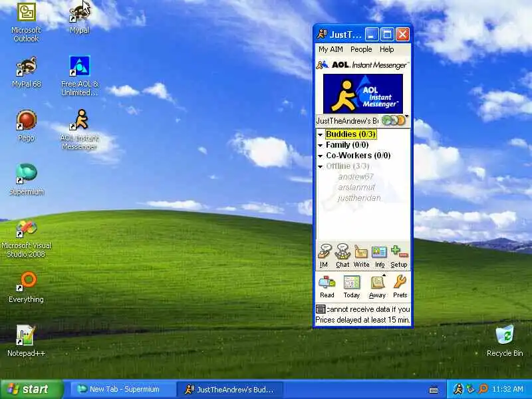Open the small dropdown arrow beside buddy icons

coord(406,117)
